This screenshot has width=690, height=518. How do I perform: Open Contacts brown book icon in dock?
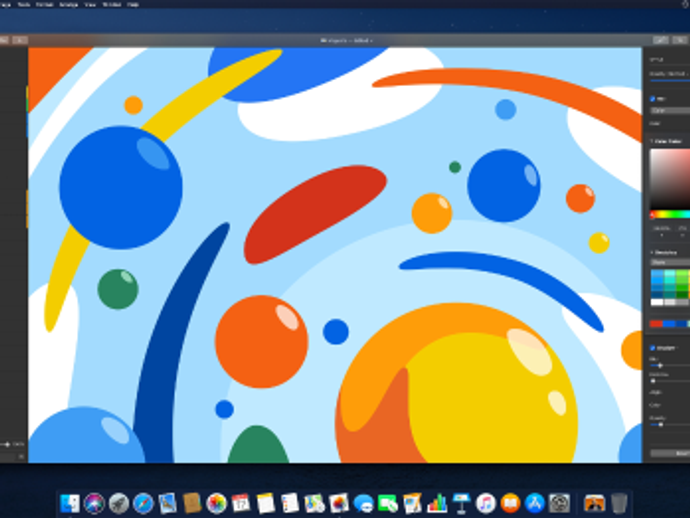[192, 503]
